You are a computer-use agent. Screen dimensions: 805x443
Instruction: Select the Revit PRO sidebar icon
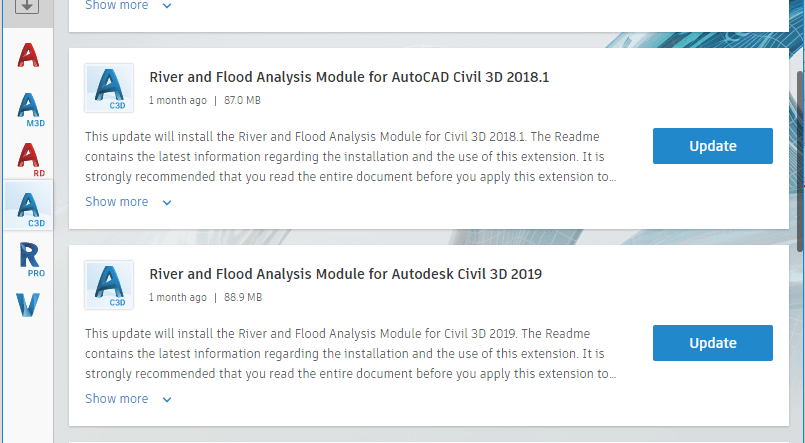(x=28, y=258)
